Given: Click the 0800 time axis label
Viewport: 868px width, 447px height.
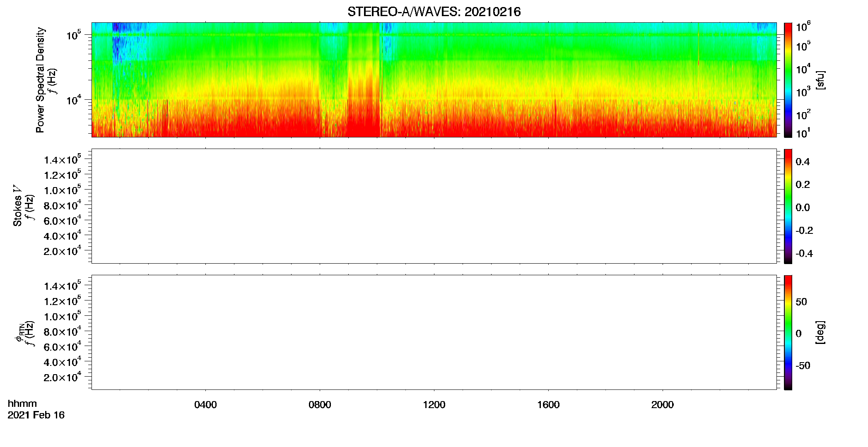Looking at the screenshot, I should point(320,405).
